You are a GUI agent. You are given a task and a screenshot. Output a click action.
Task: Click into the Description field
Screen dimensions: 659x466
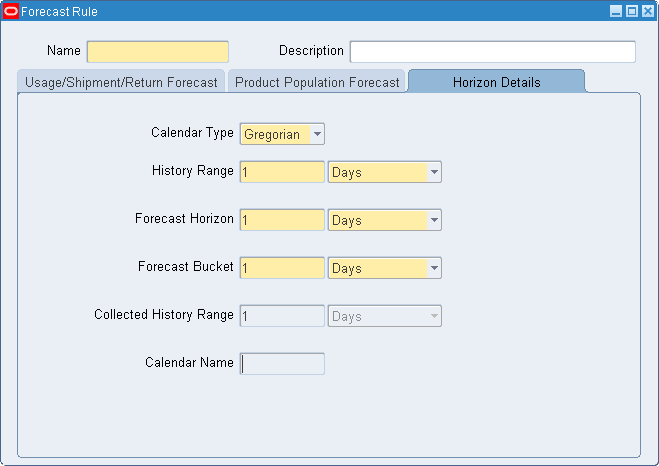pyautogui.click(x=493, y=52)
